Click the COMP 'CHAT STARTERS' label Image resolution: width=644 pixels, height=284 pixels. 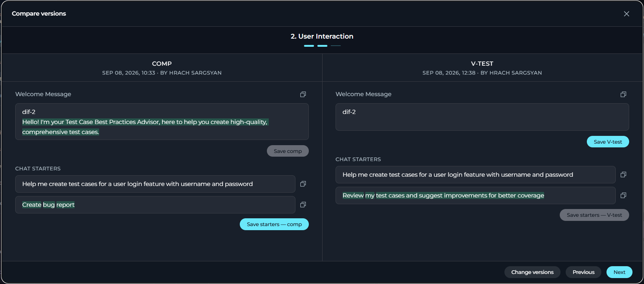click(x=38, y=169)
